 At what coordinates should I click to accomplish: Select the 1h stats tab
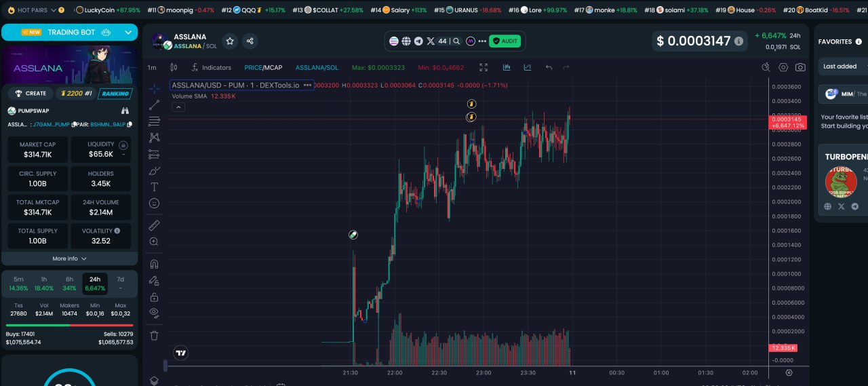(44, 284)
